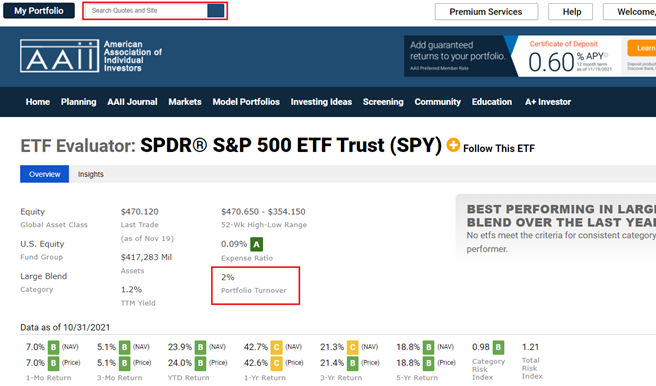Click the 'Add guaranteed returns' ad text
Screen dimensions: 656x386
point(457,51)
